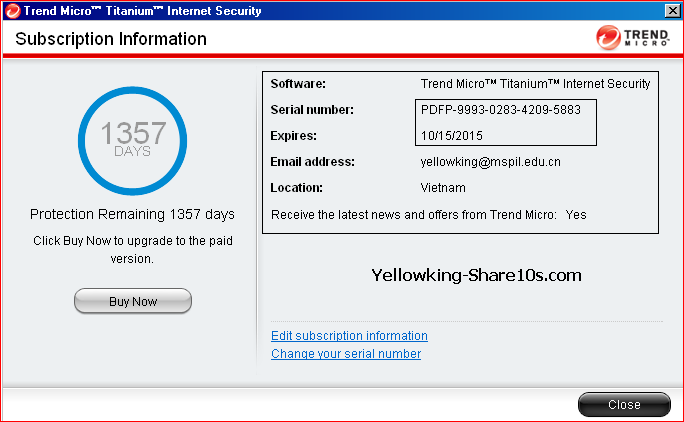The width and height of the screenshot is (684, 422).
Task: Click the Trend Micro logo in header
Action: (x=633, y=38)
